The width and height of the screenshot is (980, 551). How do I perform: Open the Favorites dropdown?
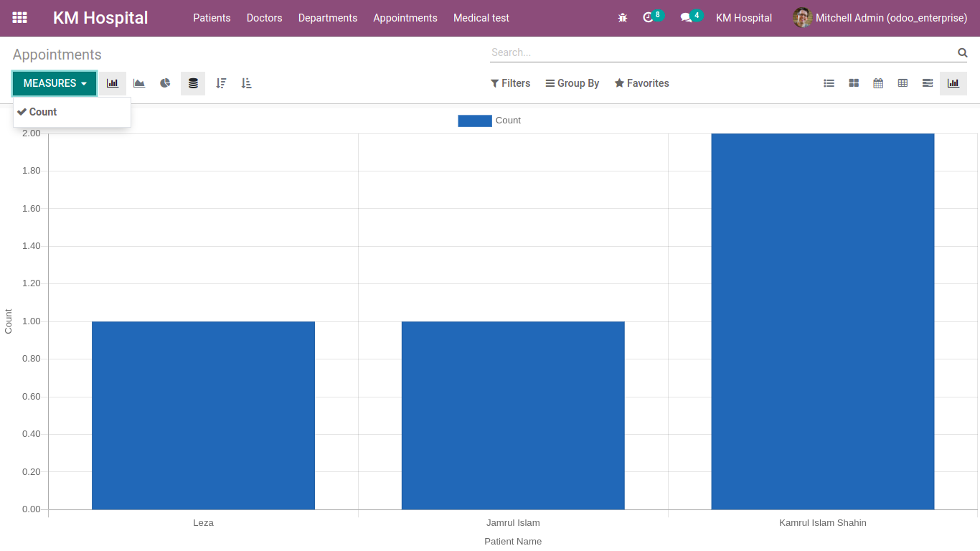click(x=641, y=83)
